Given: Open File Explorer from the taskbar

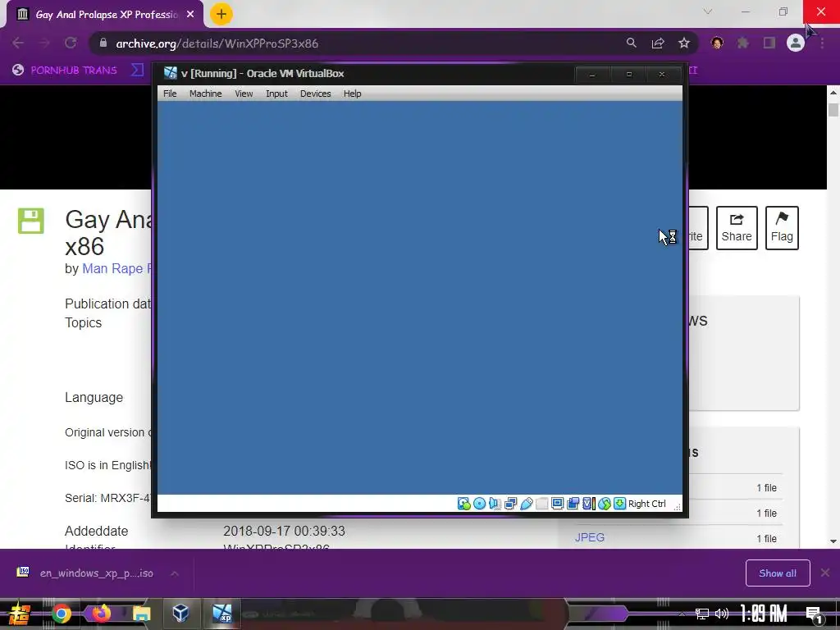Looking at the screenshot, I should coord(141,614).
